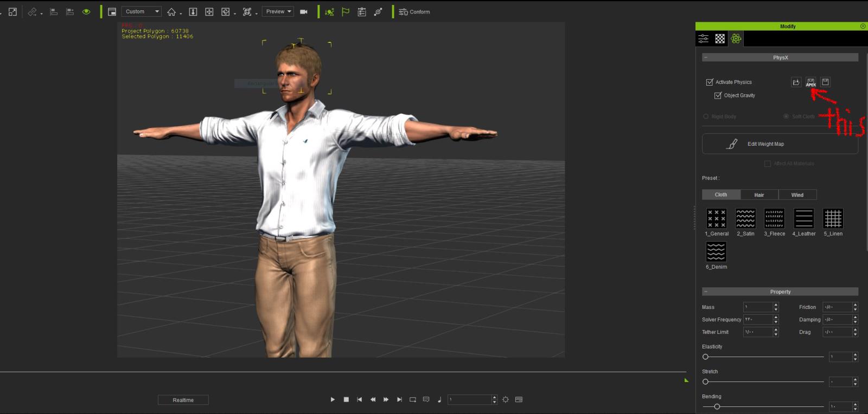Open the Modify sliders settings tab

click(x=704, y=38)
